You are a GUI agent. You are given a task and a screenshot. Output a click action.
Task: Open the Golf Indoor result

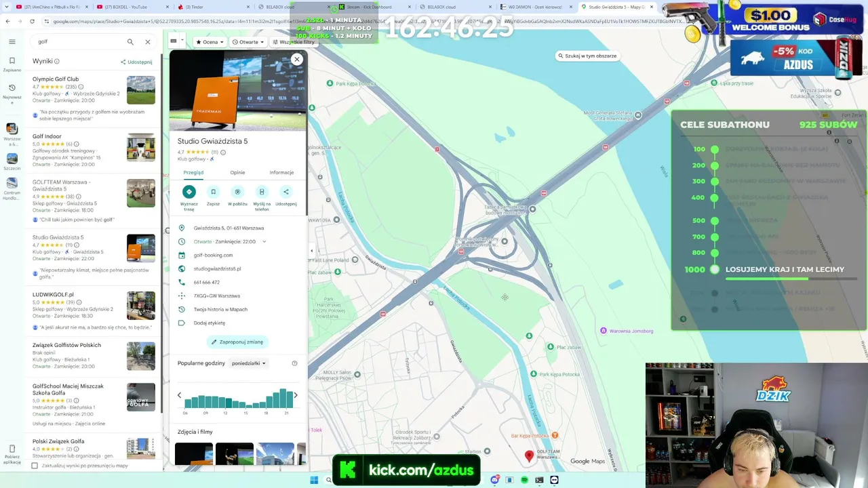[x=94, y=152]
